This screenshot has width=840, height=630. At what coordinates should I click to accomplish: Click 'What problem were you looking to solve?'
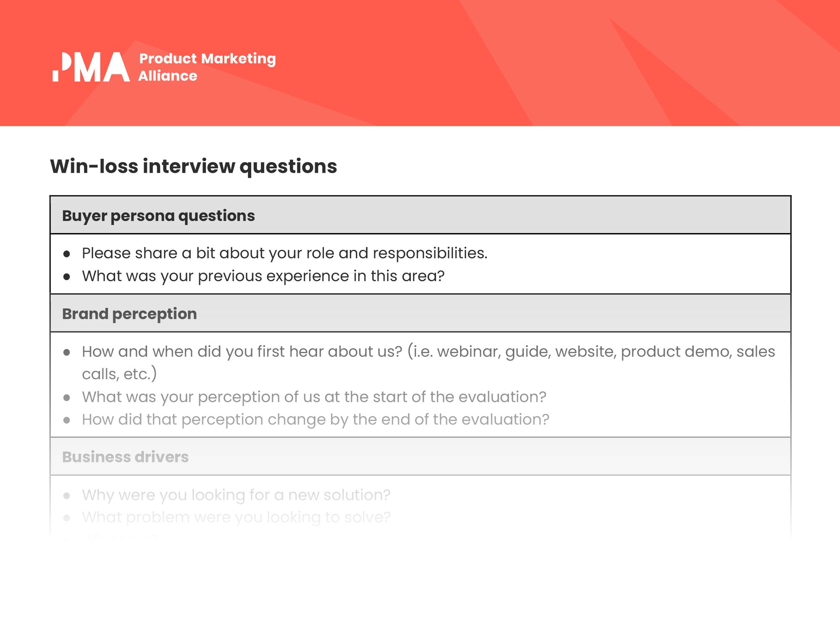pos(236,517)
